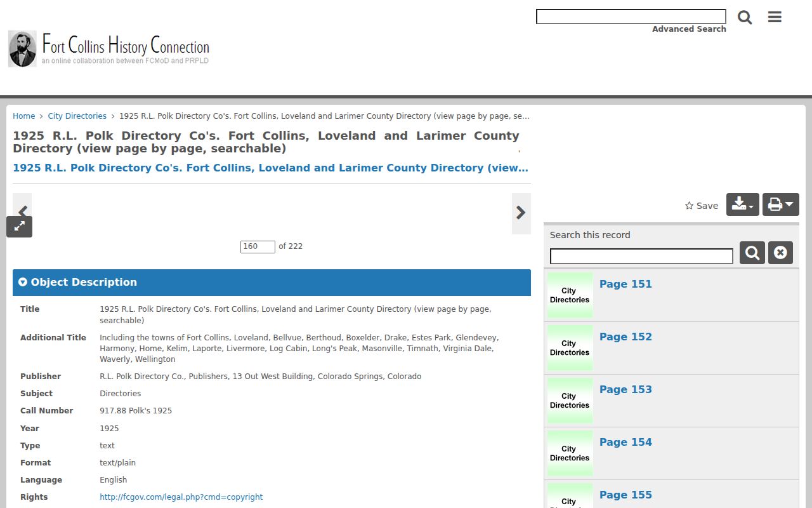Open Page 155 link
Image resolution: width=812 pixels, height=508 pixels.
pyautogui.click(x=625, y=495)
